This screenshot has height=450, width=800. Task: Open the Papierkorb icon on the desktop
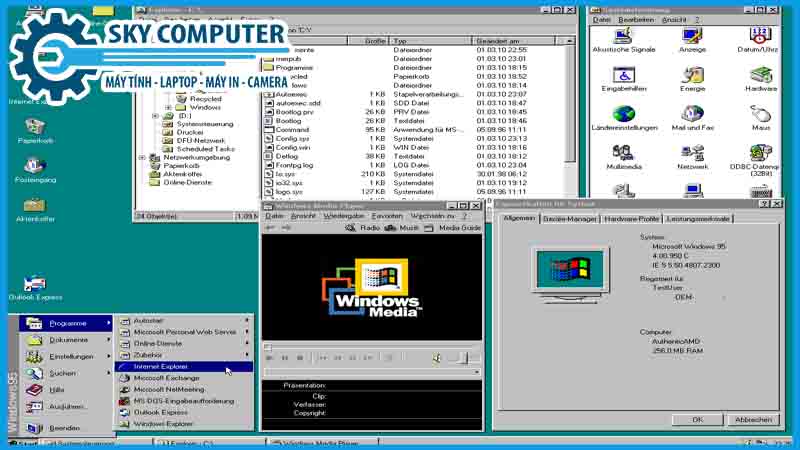pyautogui.click(x=35, y=131)
